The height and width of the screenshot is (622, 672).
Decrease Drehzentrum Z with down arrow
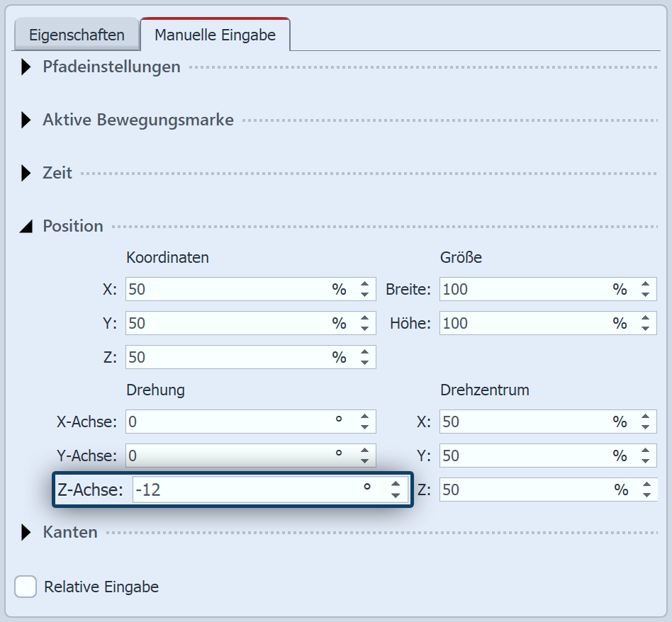point(645,494)
